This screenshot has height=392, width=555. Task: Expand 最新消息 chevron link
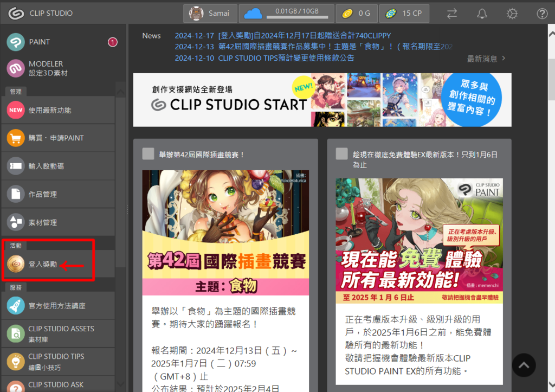(486, 59)
